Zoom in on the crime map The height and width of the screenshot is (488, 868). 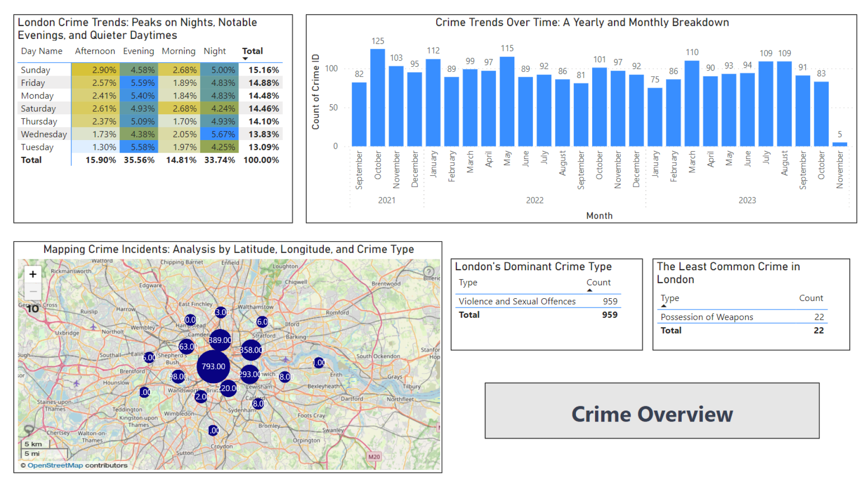(33, 274)
